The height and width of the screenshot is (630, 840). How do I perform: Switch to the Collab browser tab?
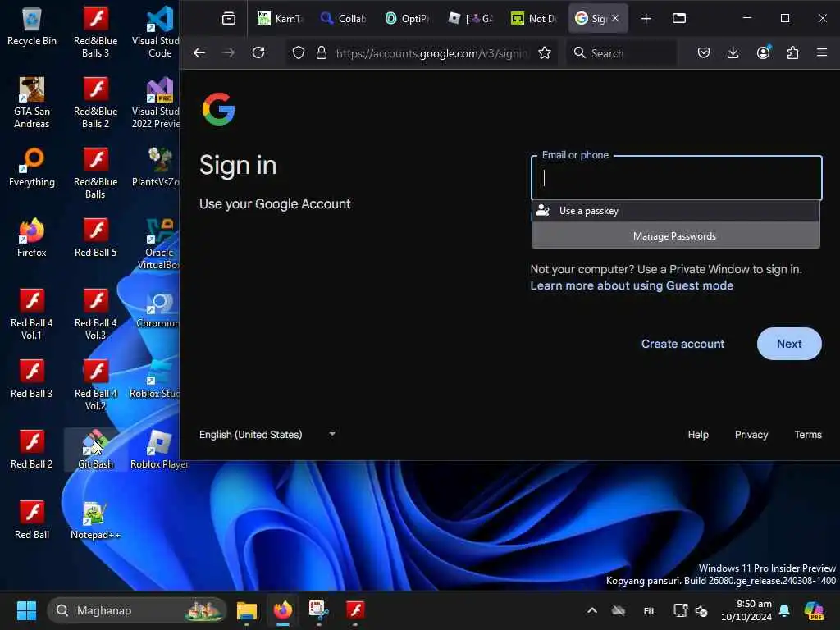[344, 19]
